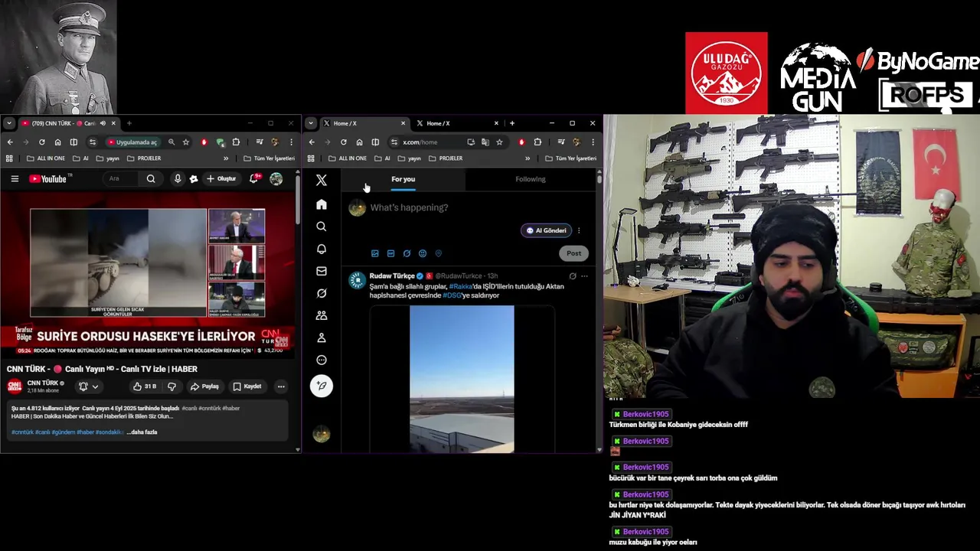Viewport: 980px width, 551px height.
Task: Click the Oluştur create button
Action: pos(221,179)
